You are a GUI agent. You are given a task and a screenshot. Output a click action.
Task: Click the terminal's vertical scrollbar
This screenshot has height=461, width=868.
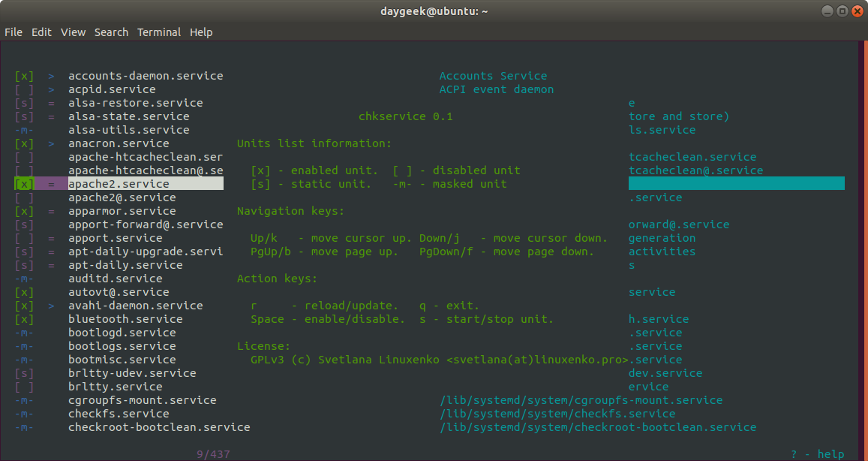click(862, 248)
